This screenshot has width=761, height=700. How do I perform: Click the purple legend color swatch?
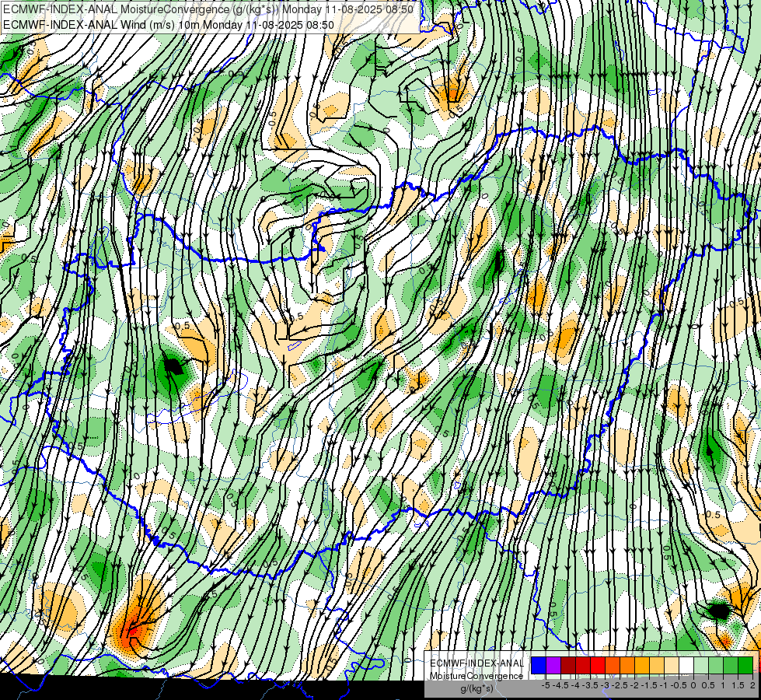553,665
